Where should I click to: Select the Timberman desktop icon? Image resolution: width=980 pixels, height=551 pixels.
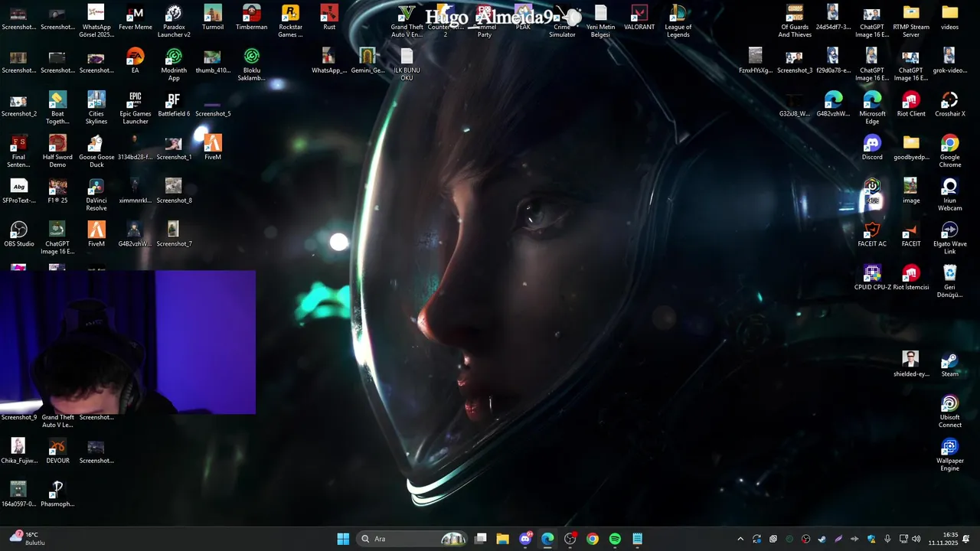click(251, 19)
